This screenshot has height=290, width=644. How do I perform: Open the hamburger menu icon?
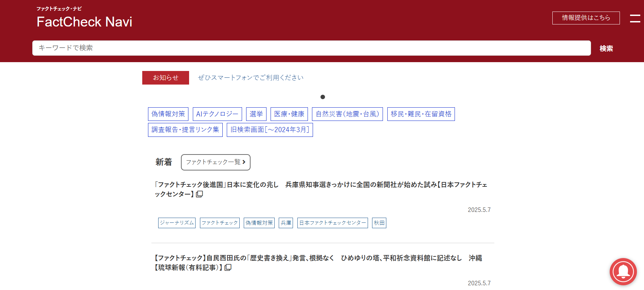[x=635, y=18]
